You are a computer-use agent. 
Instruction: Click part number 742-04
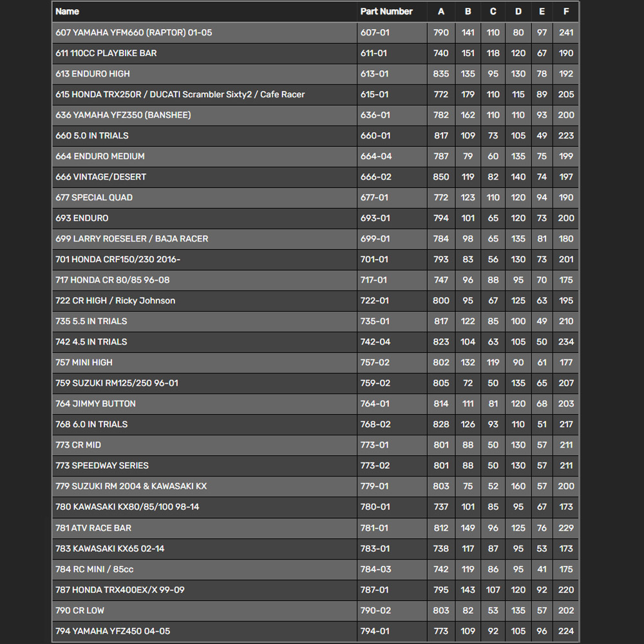coord(375,341)
